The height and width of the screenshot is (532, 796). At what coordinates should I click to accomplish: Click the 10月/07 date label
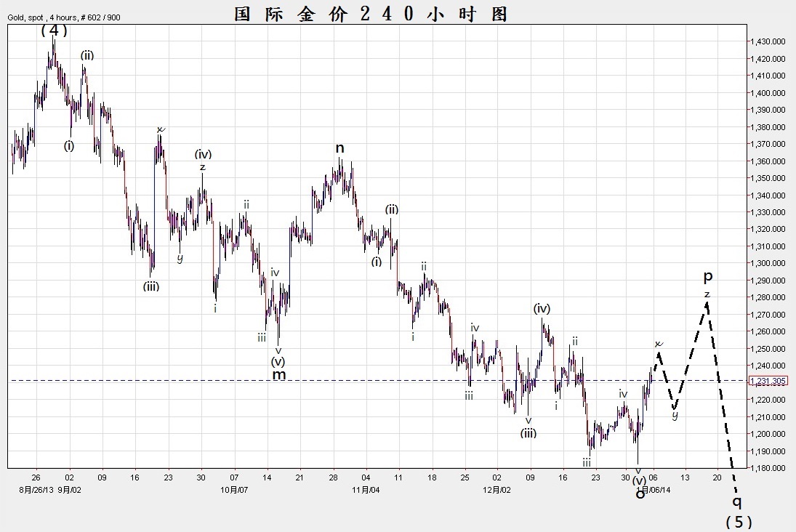pyautogui.click(x=234, y=490)
